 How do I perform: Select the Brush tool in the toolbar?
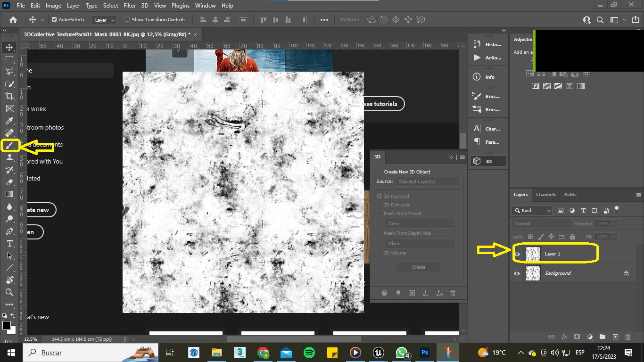click(x=10, y=145)
